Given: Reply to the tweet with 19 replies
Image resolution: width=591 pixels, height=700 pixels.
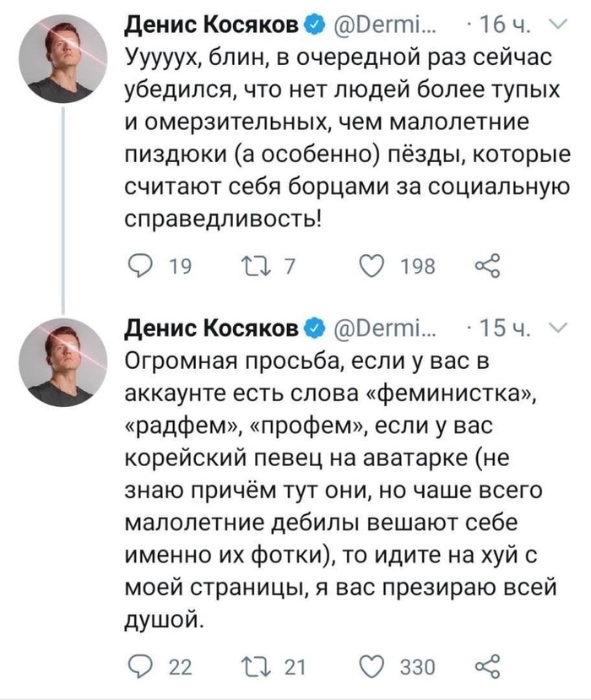Looking at the screenshot, I should (140, 267).
